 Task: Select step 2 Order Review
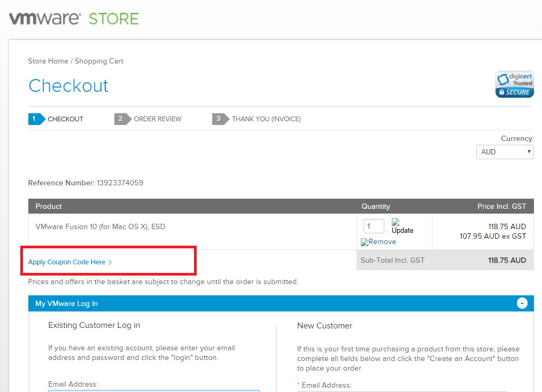[x=148, y=119]
